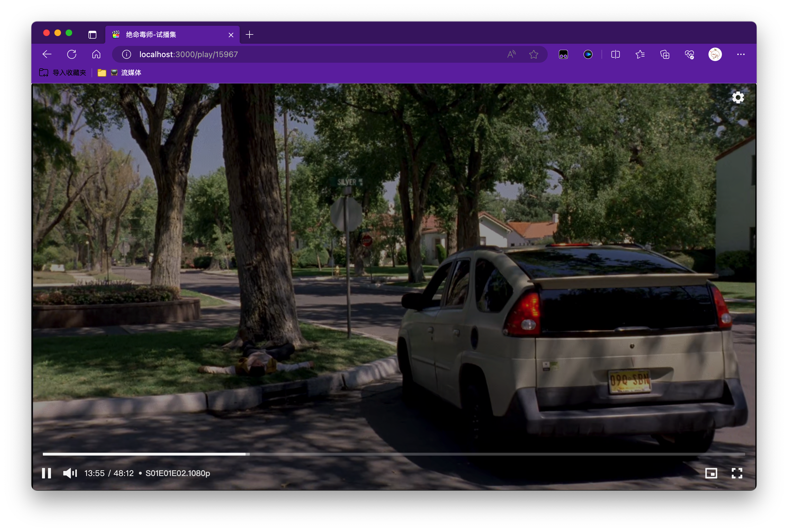Open browser collections

(665, 54)
